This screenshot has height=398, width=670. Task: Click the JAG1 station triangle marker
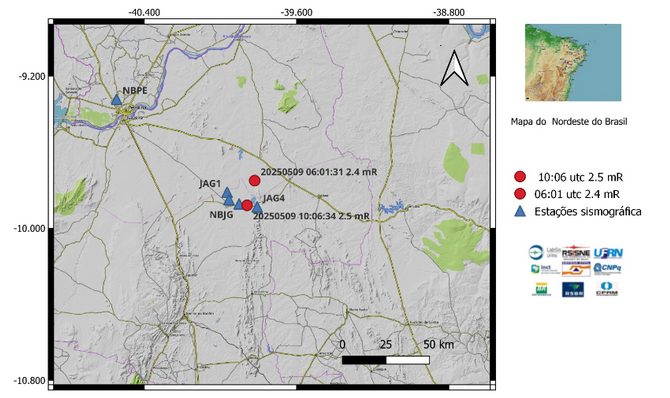pos(227,192)
